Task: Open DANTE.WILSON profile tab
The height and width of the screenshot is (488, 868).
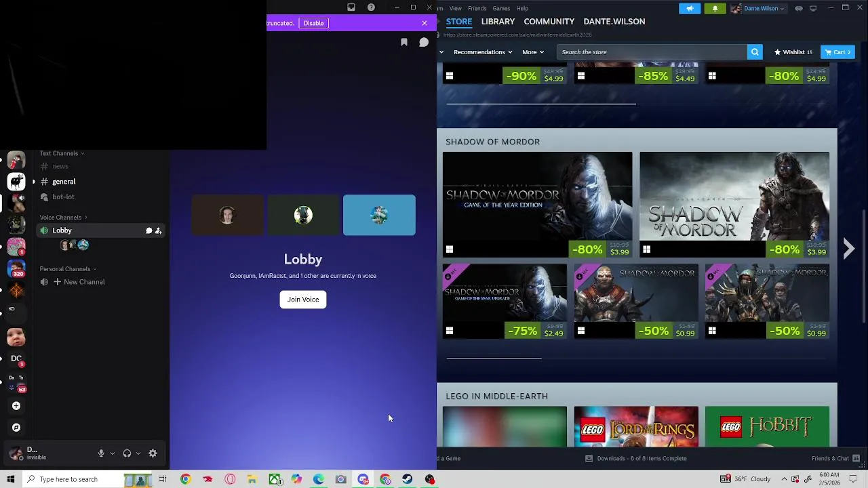Action: pyautogui.click(x=614, y=22)
